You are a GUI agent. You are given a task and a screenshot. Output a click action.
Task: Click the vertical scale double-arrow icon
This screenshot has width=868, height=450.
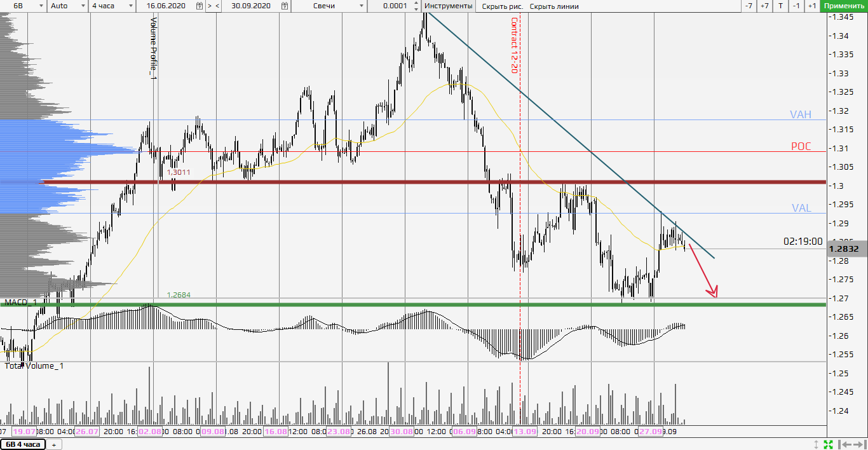click(817, 444)
